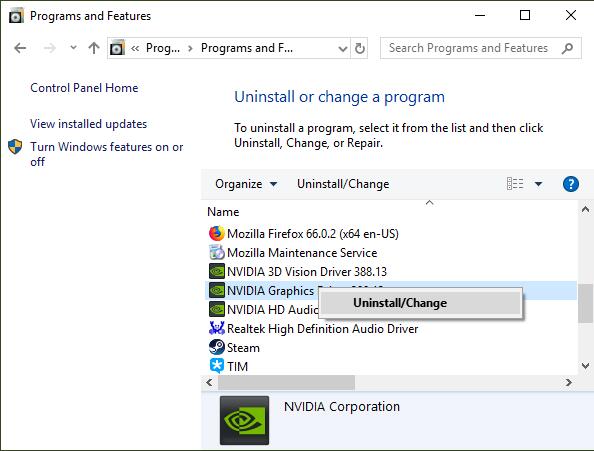Select Steam in the program list
The width and height of the screenshot is (594, 451).
click(x=243, y=348)
